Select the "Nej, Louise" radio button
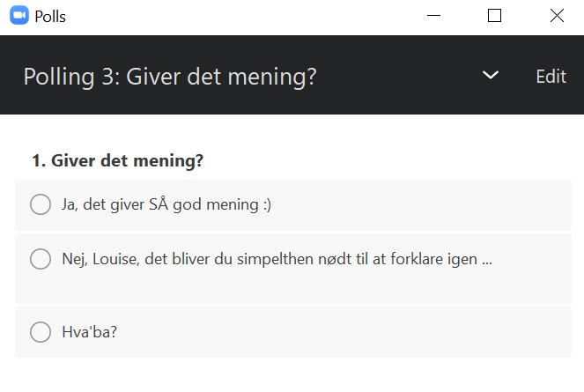 coord(41,259)
